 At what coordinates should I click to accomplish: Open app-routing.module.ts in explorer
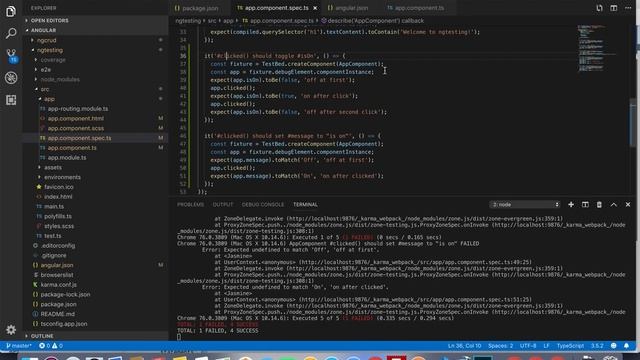[x=96, y=109]
